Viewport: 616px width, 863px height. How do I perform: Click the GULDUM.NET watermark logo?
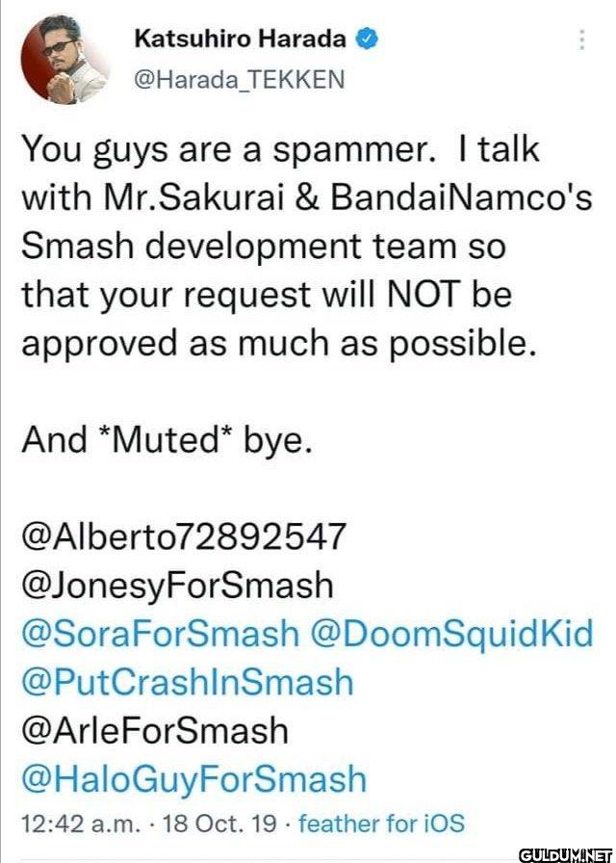(567, 854)
